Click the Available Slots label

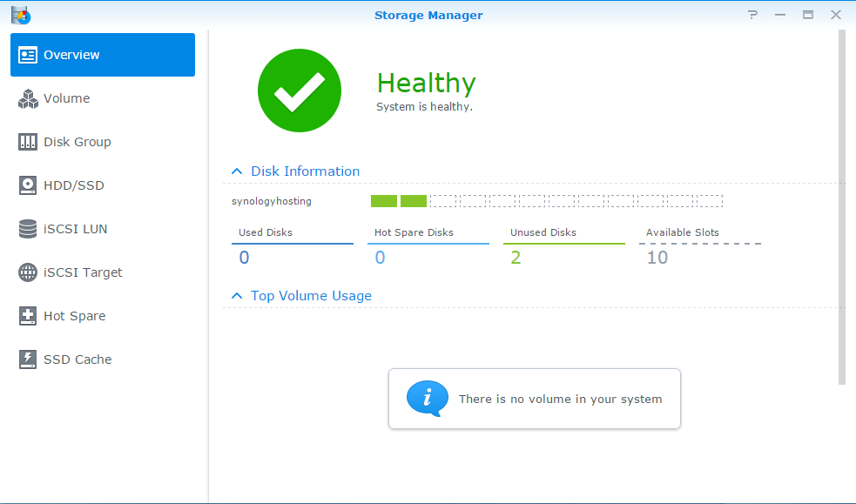pos(683,232)
